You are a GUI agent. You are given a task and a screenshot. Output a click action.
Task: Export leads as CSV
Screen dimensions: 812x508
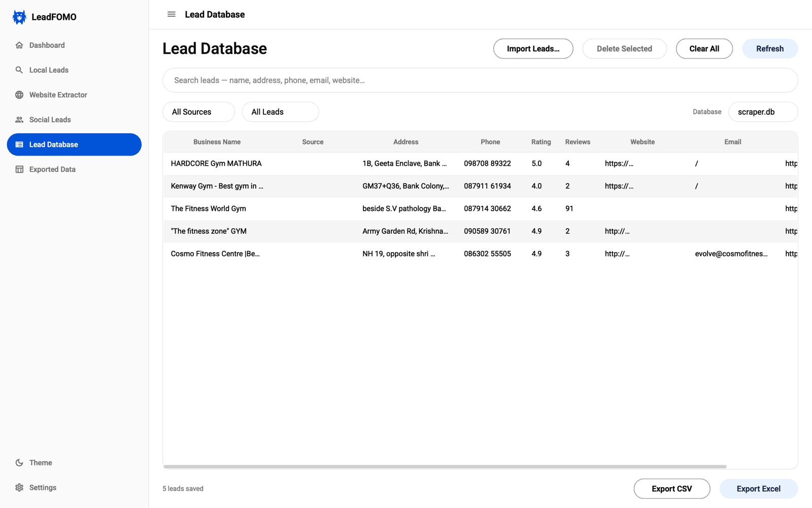click(x=672, y=489)
